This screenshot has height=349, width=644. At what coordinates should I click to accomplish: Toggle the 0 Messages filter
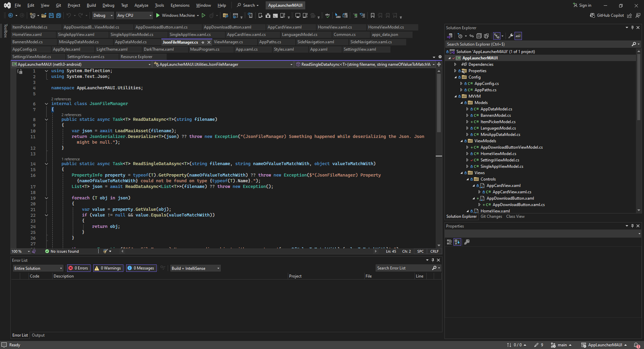click(x=141, y=268)
